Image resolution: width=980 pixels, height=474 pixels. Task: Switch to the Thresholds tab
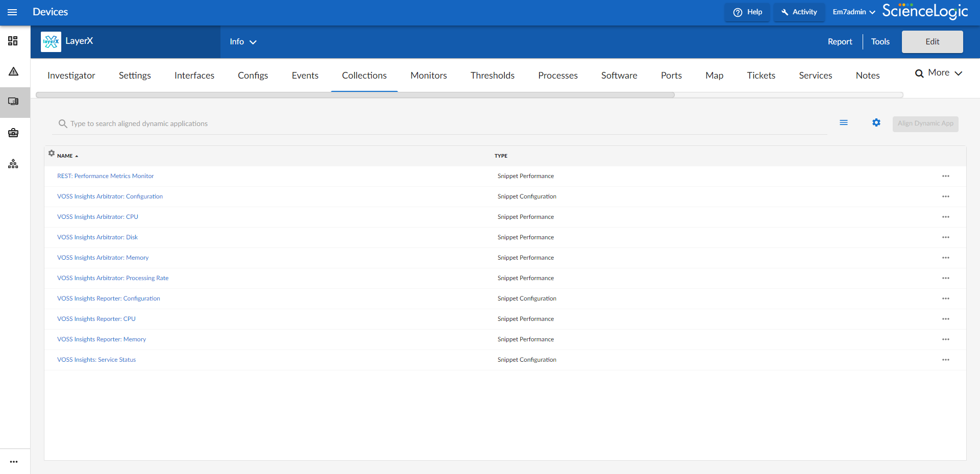(493, 76)
